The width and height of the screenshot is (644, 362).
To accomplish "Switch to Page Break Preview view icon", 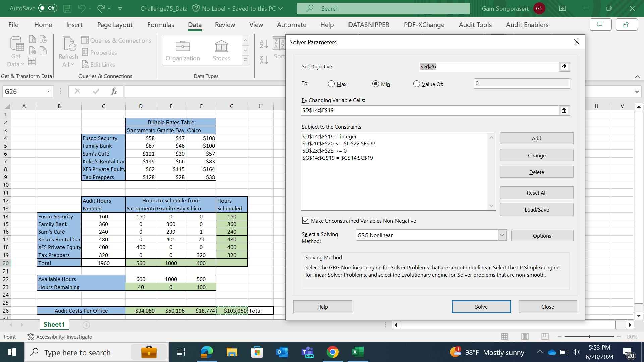I will click(545, 336).
